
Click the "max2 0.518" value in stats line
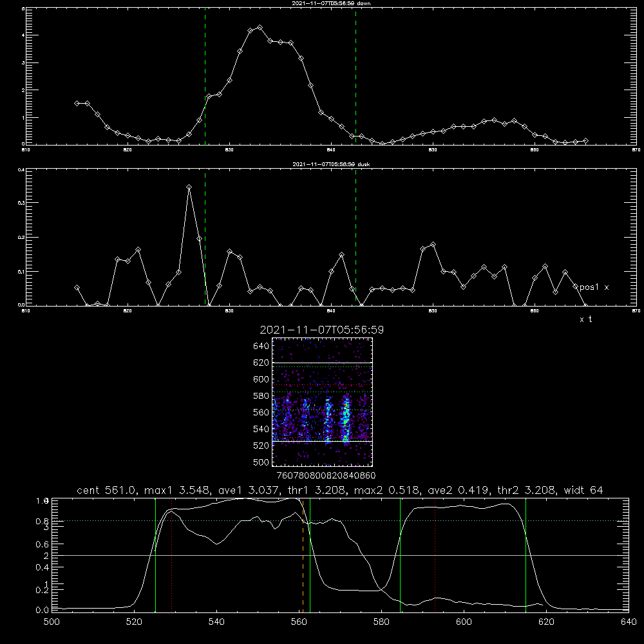tap(387, 490)
